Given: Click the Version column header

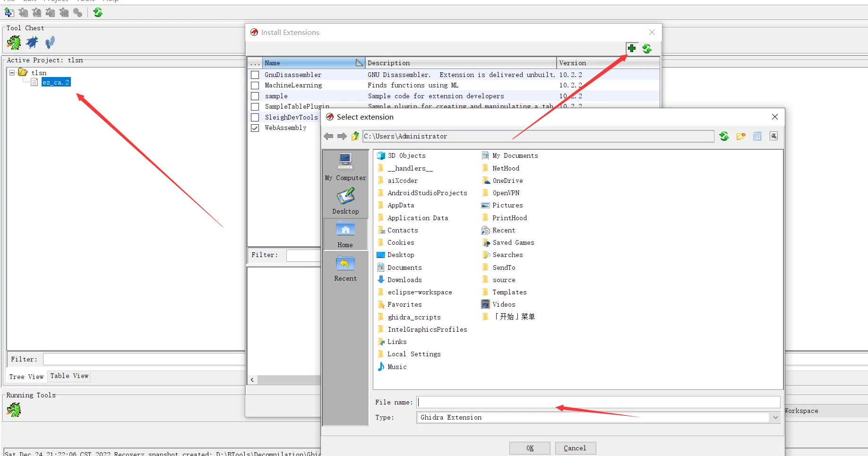Looking at the screenshot, I should [x=608, y=63].
